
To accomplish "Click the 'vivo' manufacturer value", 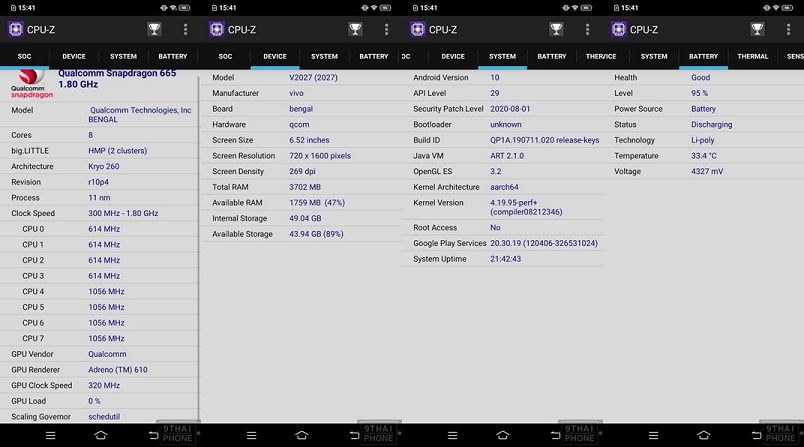I will pos(296,93).
